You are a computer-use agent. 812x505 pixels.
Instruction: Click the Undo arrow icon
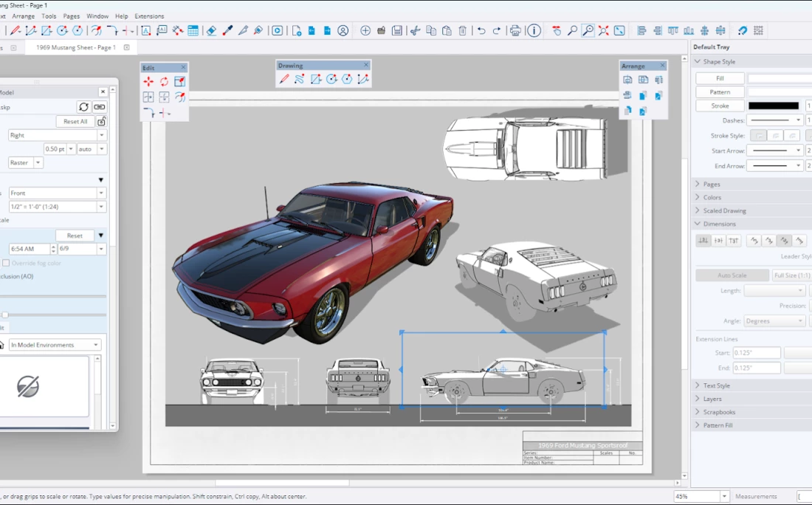tap(481, 30)
